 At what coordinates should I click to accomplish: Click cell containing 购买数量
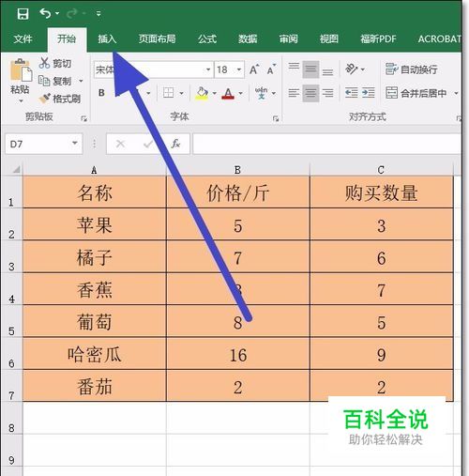point(381,192)
